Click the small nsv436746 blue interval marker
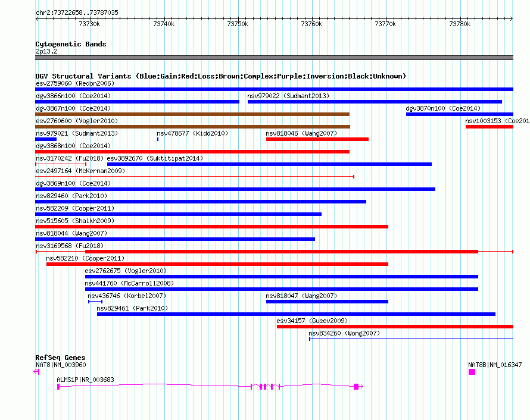This screenshot has height=420, width=530. [x=95, y=302]
